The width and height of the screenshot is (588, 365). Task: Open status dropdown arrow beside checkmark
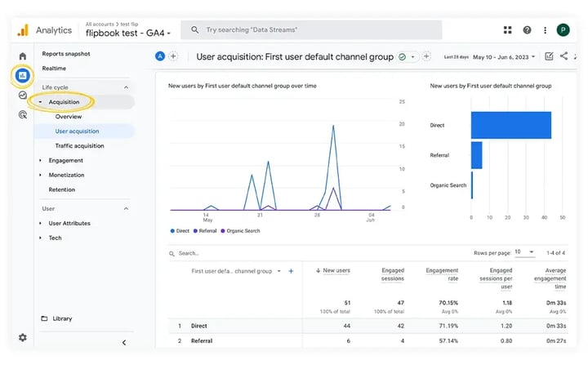[413, 57]
